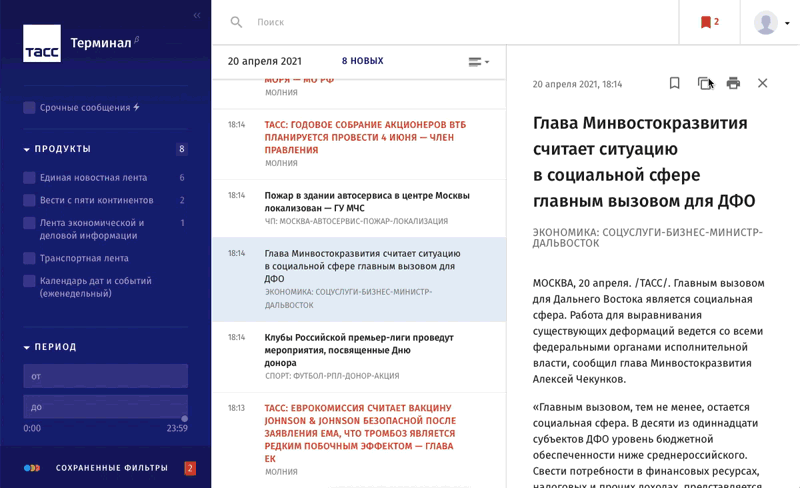Open saved bookmarks with red flag icon

pyautogui.click(x=709, y=22)
